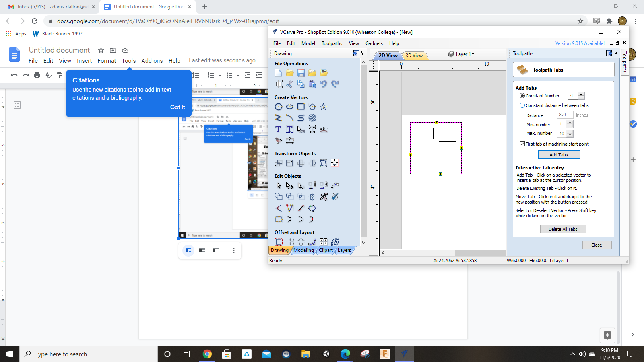Click the Drawing panel scroll-down arrow
644x362 pixels.
click(x=363, y=243)
